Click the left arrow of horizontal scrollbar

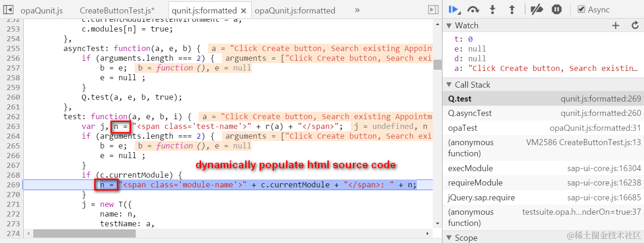coord(27,233)
